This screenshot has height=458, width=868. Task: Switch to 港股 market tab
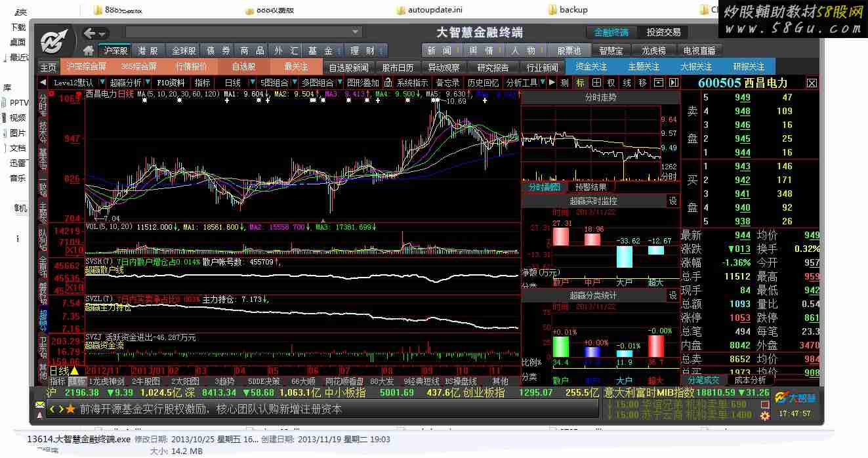tap(148, 51)
